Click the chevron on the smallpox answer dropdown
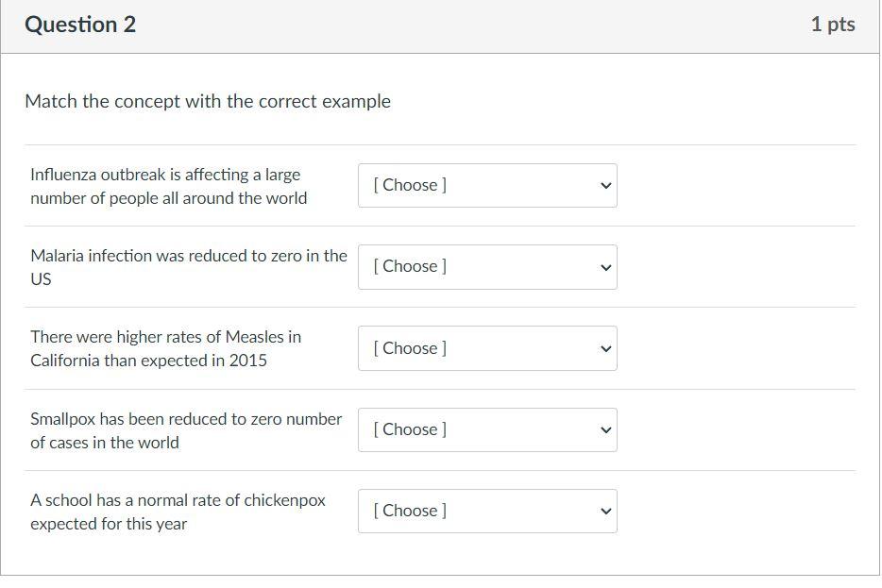This screenshot has height=588, width=882. (x=605, y=429)
